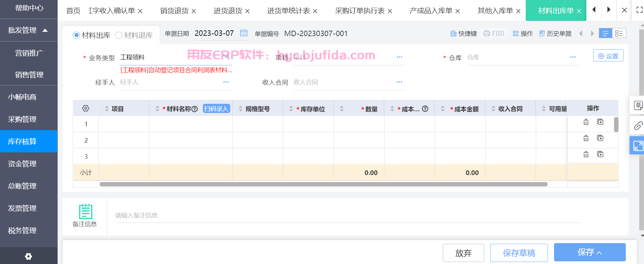Open 仓库 lookup ellipsis
Viewport: 644px width, 264px height.
tap(573, 57)
